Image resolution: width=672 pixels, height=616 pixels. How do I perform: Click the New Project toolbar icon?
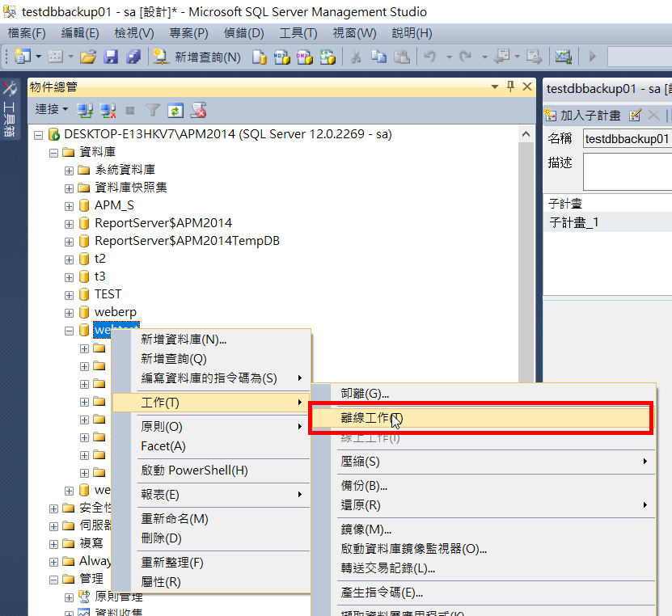coord(23,56)
